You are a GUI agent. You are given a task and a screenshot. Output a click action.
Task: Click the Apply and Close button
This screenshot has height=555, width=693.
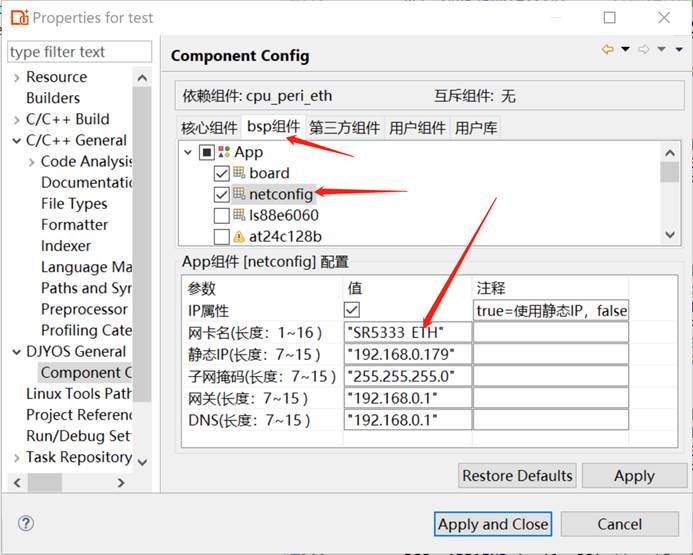pyautogui.click(x=493, y=524)
